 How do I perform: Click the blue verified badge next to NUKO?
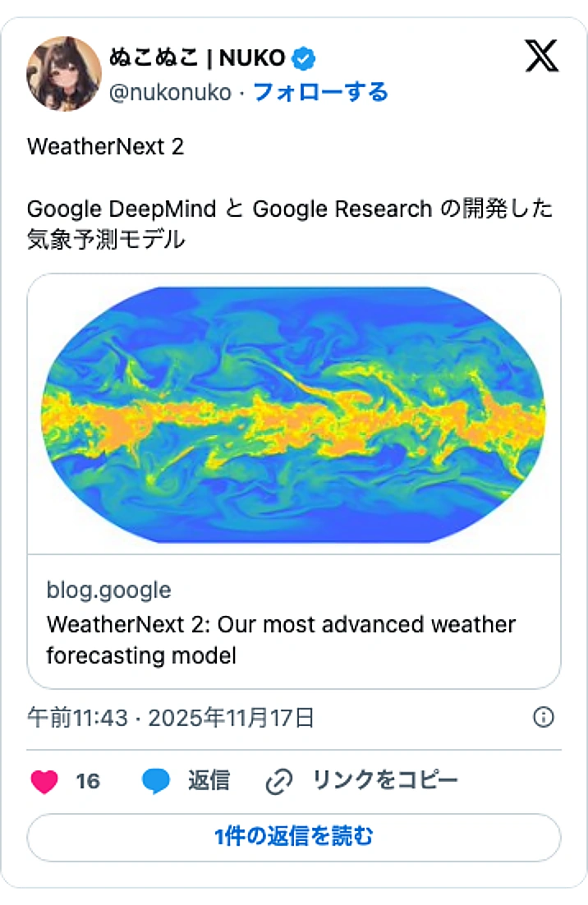pos(303,57)
